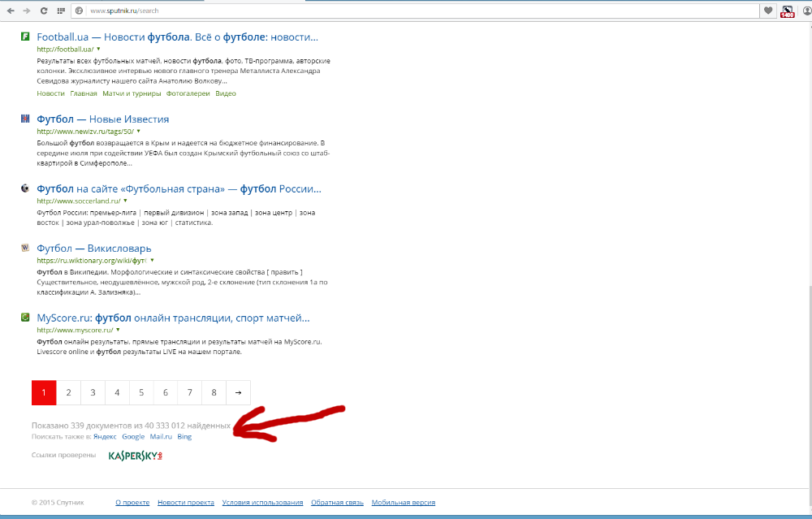Viewport: 812px width, 519px height.
Task: Expand dropdown arrow next to football.ua URL
Action: point(98,50)
